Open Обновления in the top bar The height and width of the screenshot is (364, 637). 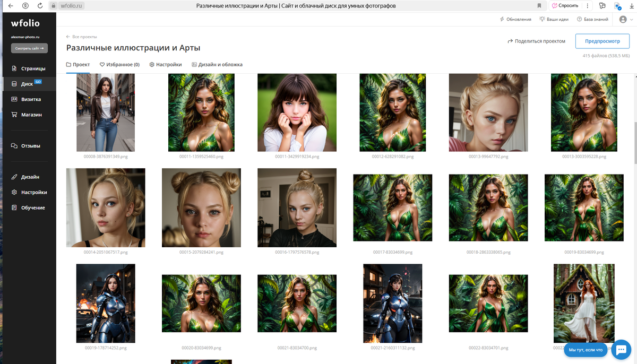tap(515, 19)
